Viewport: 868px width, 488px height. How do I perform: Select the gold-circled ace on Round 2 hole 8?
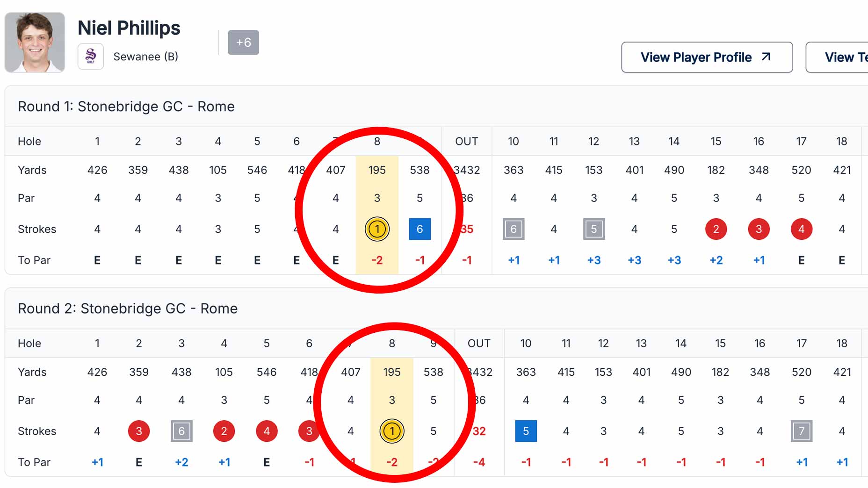pos(392,431)
